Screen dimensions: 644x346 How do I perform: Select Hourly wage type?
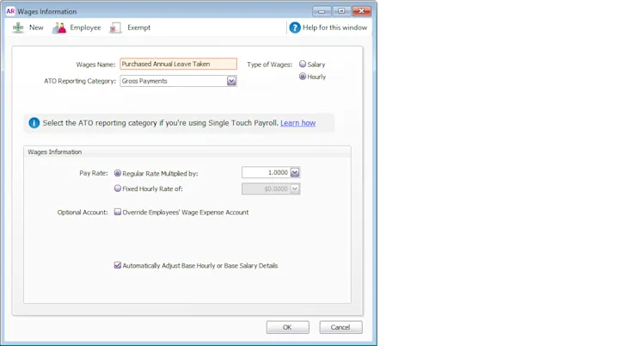(303, 77)
